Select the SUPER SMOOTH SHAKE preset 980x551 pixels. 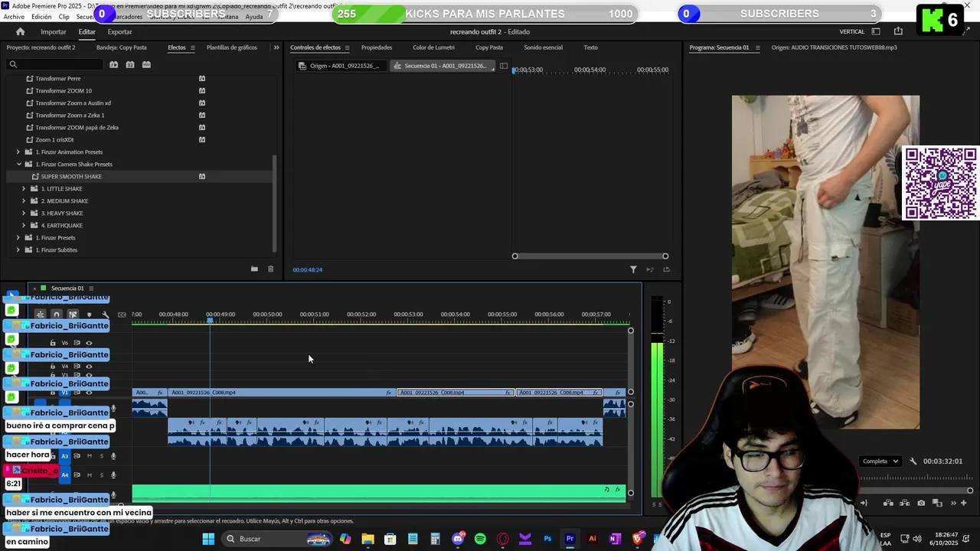tap(71, 176)
